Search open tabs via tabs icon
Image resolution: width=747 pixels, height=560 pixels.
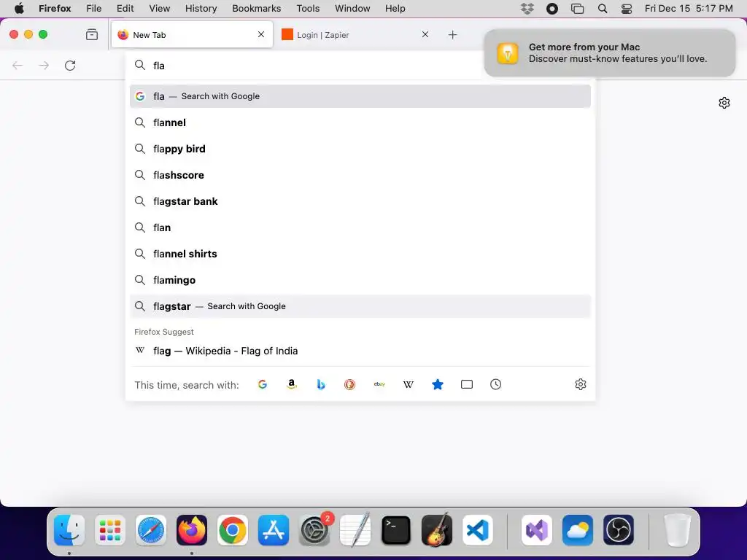[x=467, y=384]
